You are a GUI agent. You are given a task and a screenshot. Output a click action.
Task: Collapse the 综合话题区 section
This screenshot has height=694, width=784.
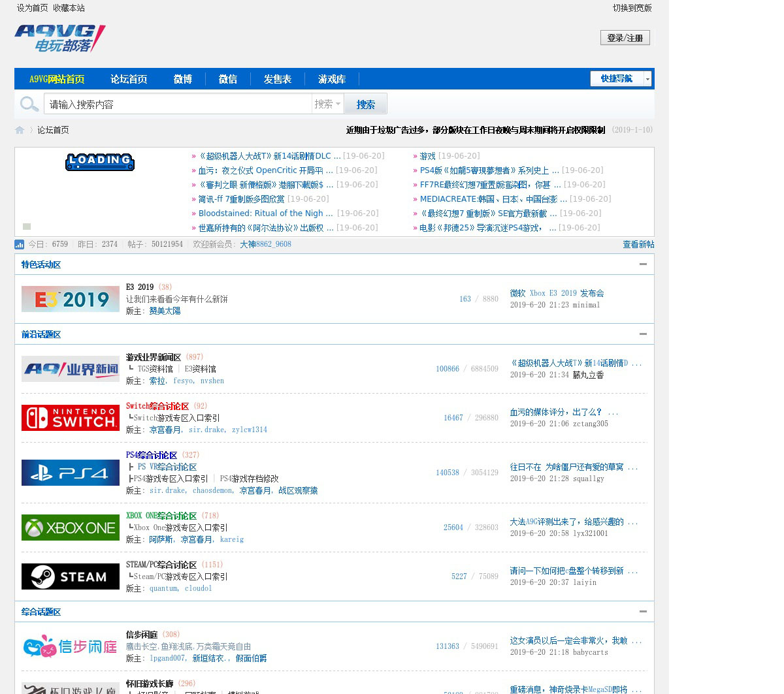(x=643, y=612)
